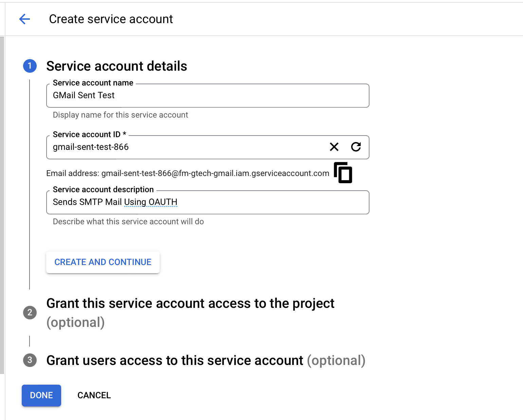Click the DONE button
The height and width of the screenshot is (420, 523).
[41, 395]
